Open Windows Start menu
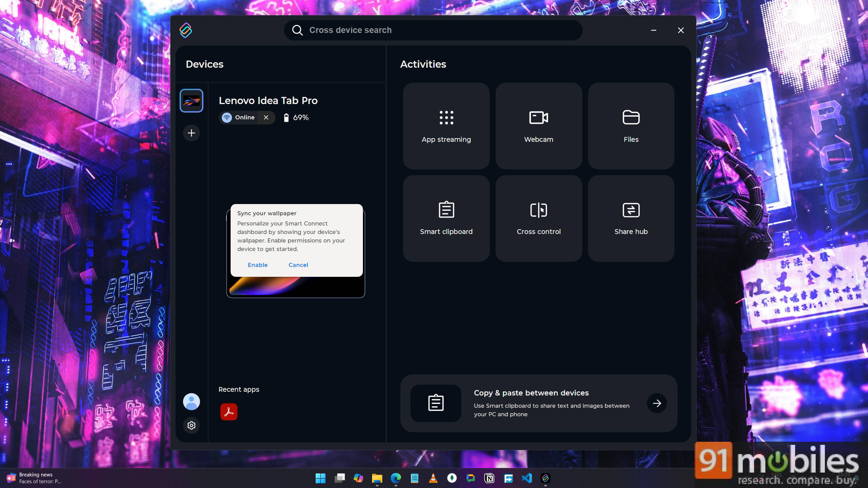Image resolution: width=868 pixels, height=488 pixels. tap(320, 478)
